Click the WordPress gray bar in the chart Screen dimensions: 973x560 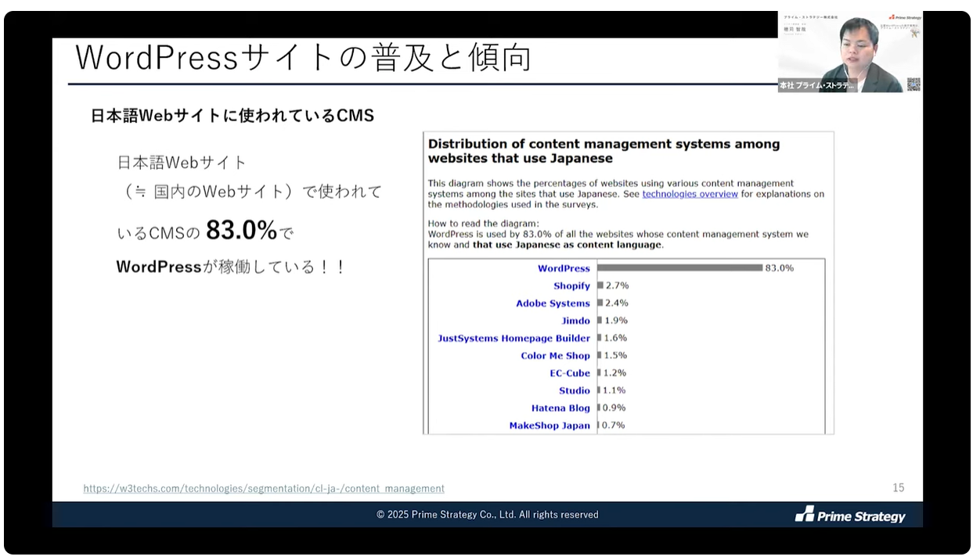pos(679,268)
